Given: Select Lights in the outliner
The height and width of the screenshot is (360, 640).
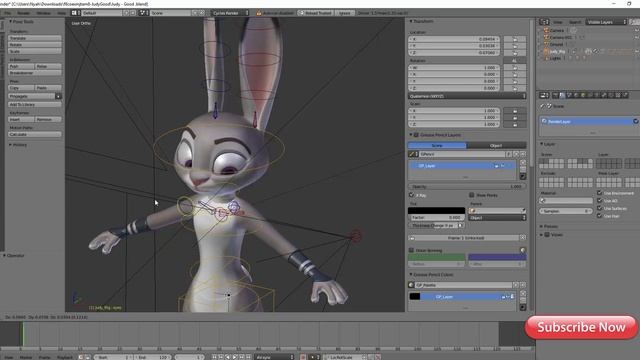Looking at the screenshot, I should [555, 58].
